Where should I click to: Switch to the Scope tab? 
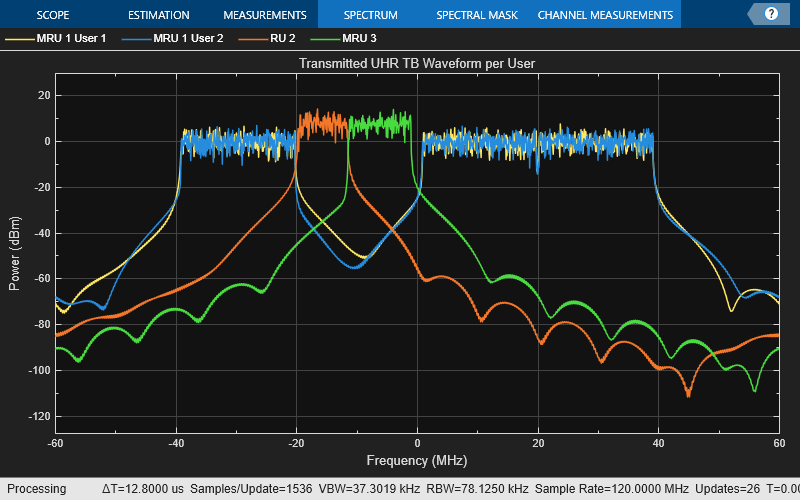pyautogui.click(x=53, y=15)
